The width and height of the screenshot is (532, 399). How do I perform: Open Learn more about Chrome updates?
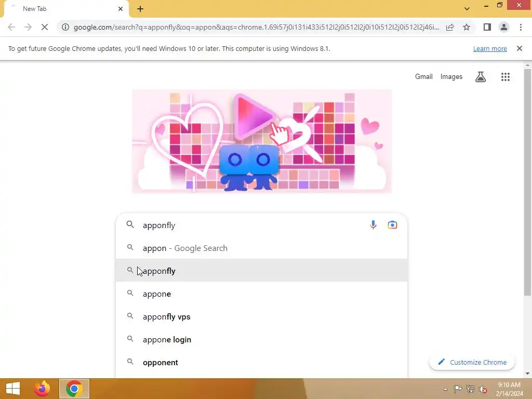click(x=490, y=48)
